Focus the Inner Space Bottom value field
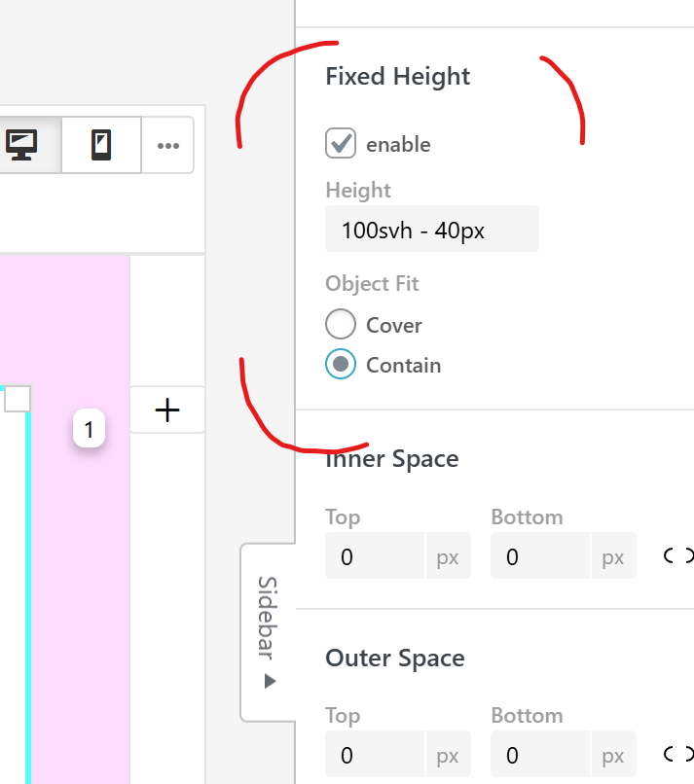The height and width of the screenshot is (784, 694). [541, 556]
